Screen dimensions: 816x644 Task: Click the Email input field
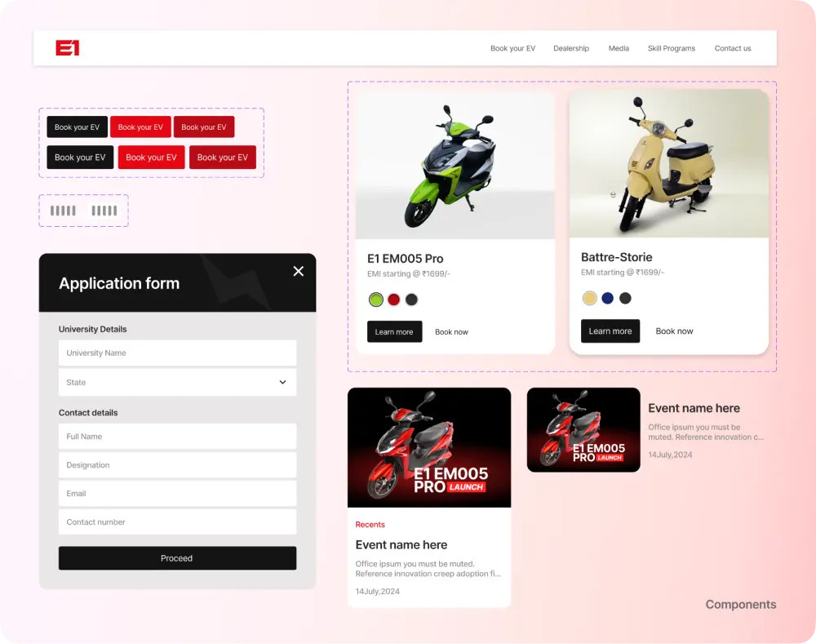click(177, 493)
